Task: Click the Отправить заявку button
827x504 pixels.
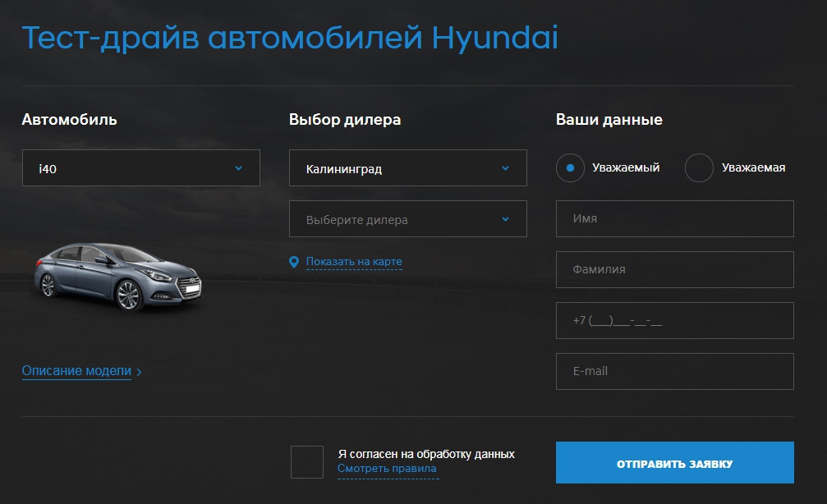Action: coord(674,462)
